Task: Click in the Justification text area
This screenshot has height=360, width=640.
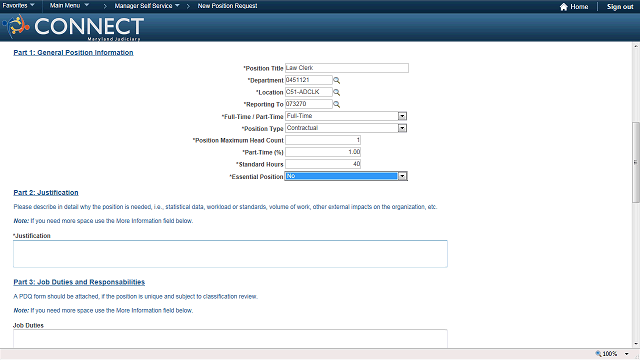Action: coord(230,254)
